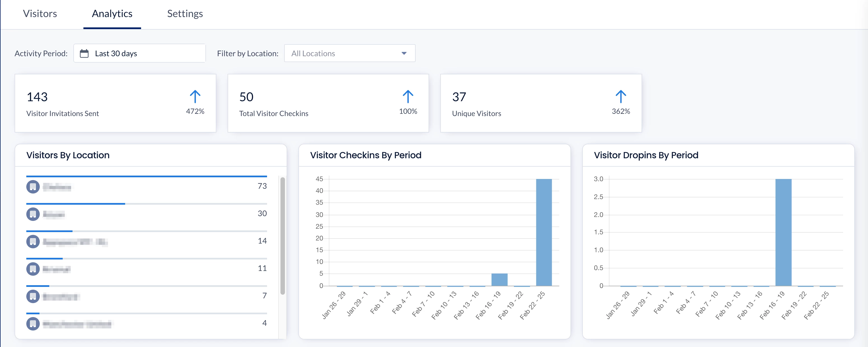
Task: Select the Analytics tab
Action: pos(112,14)
